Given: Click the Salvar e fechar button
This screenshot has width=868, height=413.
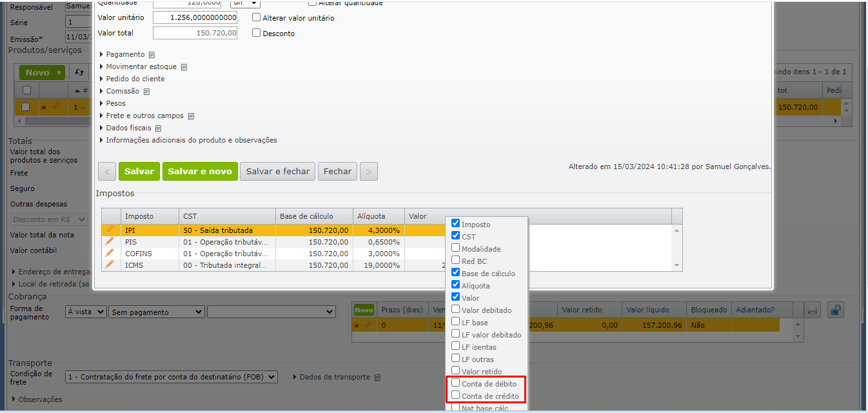Looking at the screenshot, I should (278, 171).
